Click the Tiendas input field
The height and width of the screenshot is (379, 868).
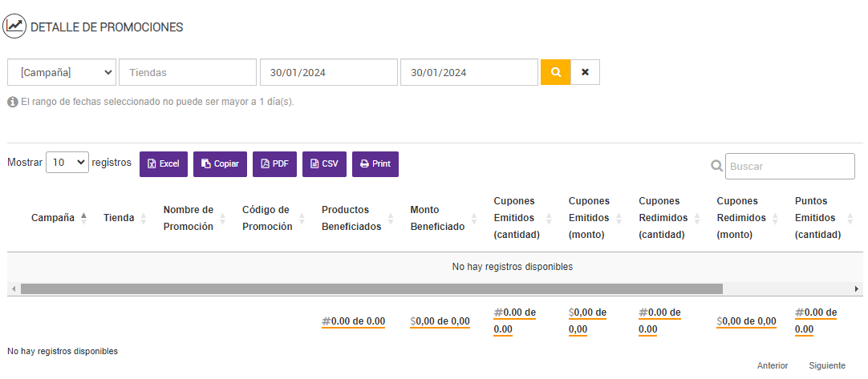tap(188, 72)
